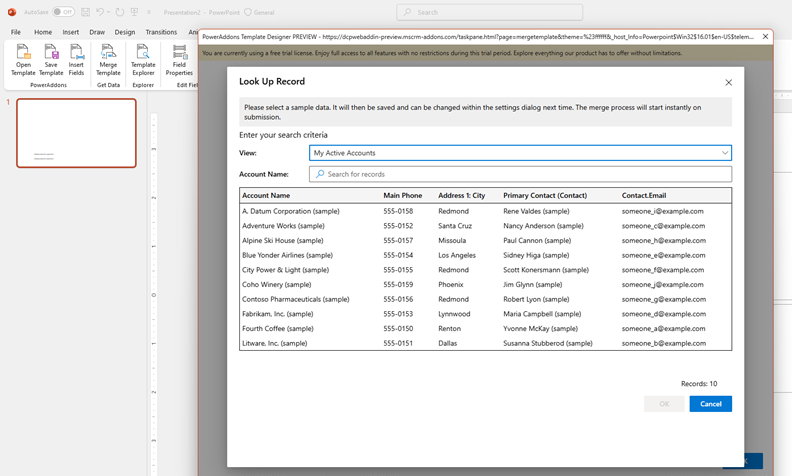Click contact Jim Glynn (sample)

(x=532, y=284)
